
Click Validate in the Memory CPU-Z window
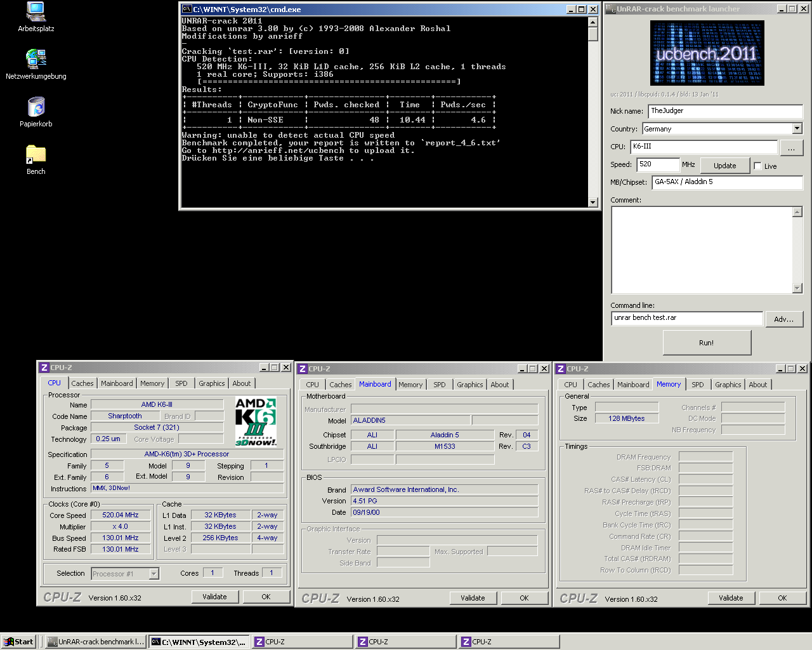731,598
